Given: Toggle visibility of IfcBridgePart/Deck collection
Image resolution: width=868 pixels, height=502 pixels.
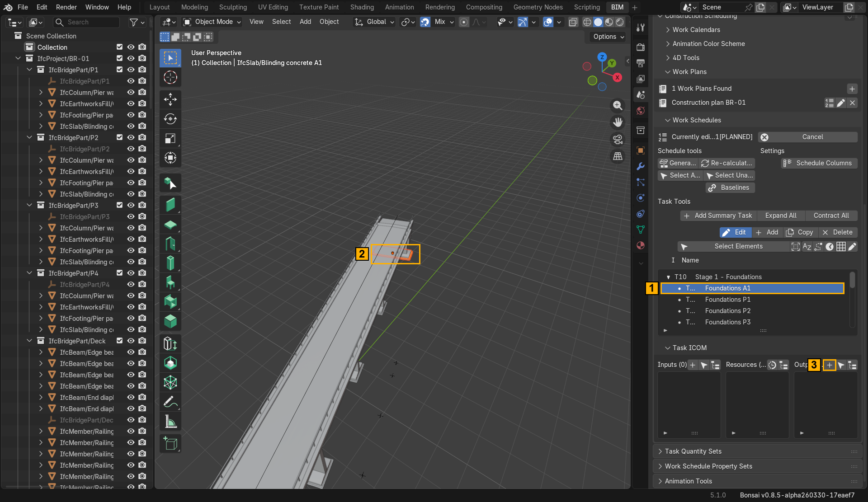Looking at the screenshot, I should [131, 341].
